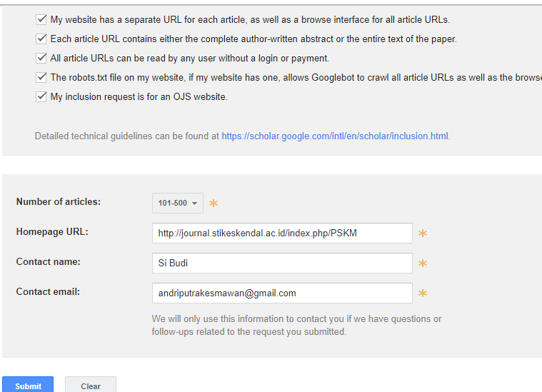Open the scholar inclusion guidelines link
This screenshot has width=542, height=392.
pyautogui.click(x=335, y=136)
